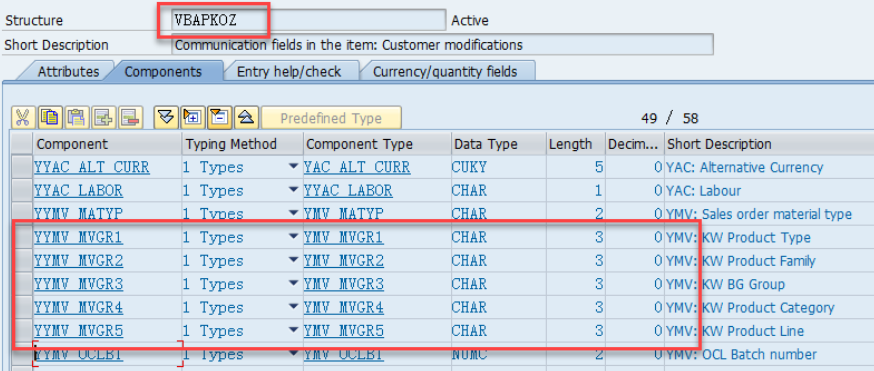This screenshot has height=371, width=874.
Task: Open typing method dropdown for YYMV_OCLBT
Action: pos(294,354)
